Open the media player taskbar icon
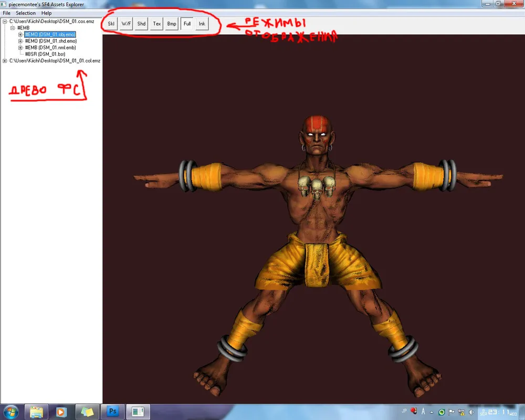 click(61, 412)
